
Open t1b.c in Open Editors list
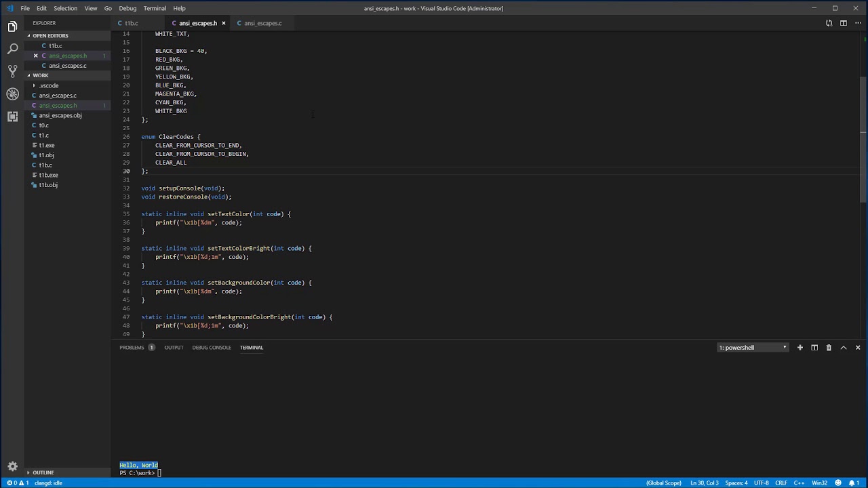[56, 46]
